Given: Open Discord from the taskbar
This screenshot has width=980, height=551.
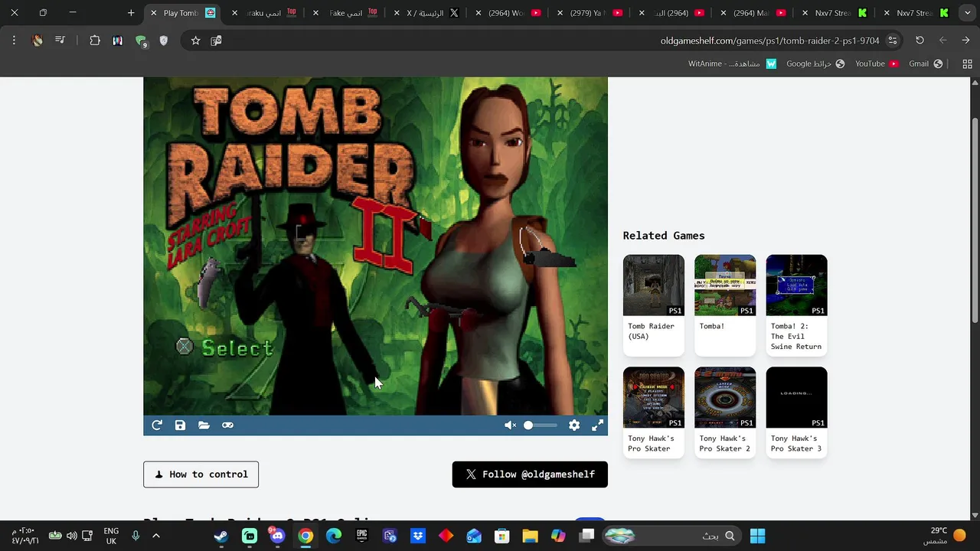Looking at the screenshot, I should (x=277, y=536).
